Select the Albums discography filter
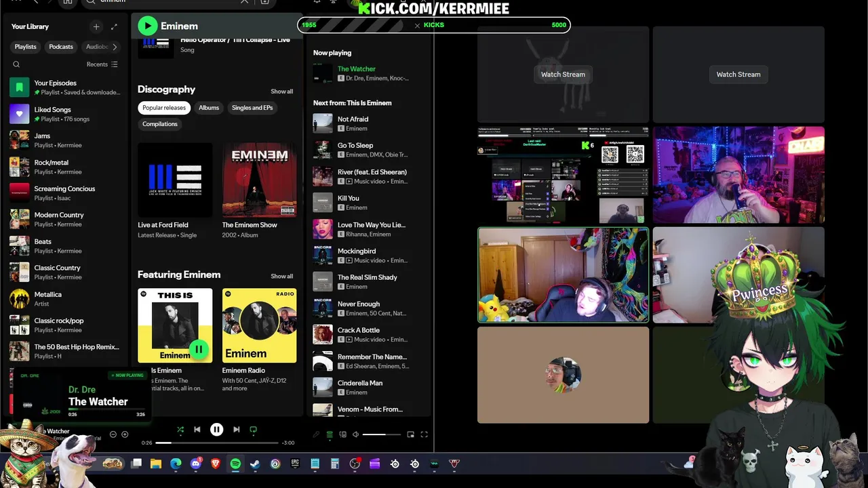The image size is (868, 488). (x=209, y=108)
